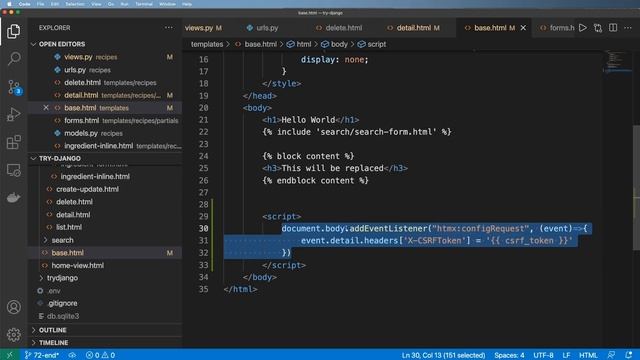Synchronize changes cloud icon in status bar
640x360 pixels.
(x=72, y=355)
